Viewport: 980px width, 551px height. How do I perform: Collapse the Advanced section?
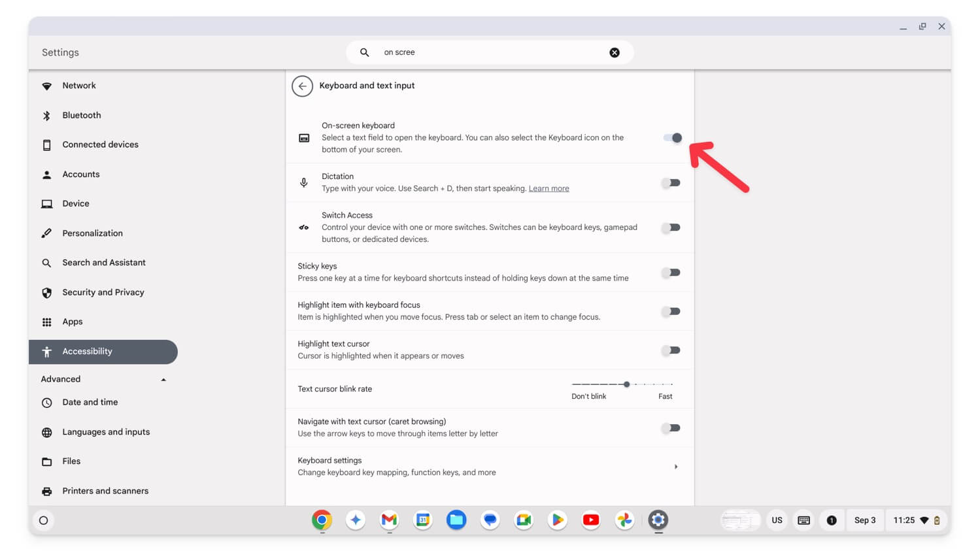point(163,380)
